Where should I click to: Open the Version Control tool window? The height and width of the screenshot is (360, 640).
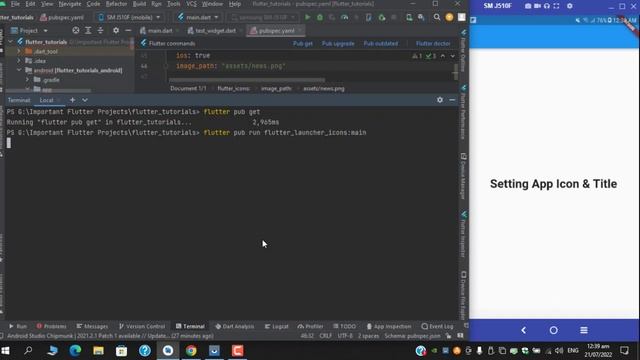click(x=142, y=326)
